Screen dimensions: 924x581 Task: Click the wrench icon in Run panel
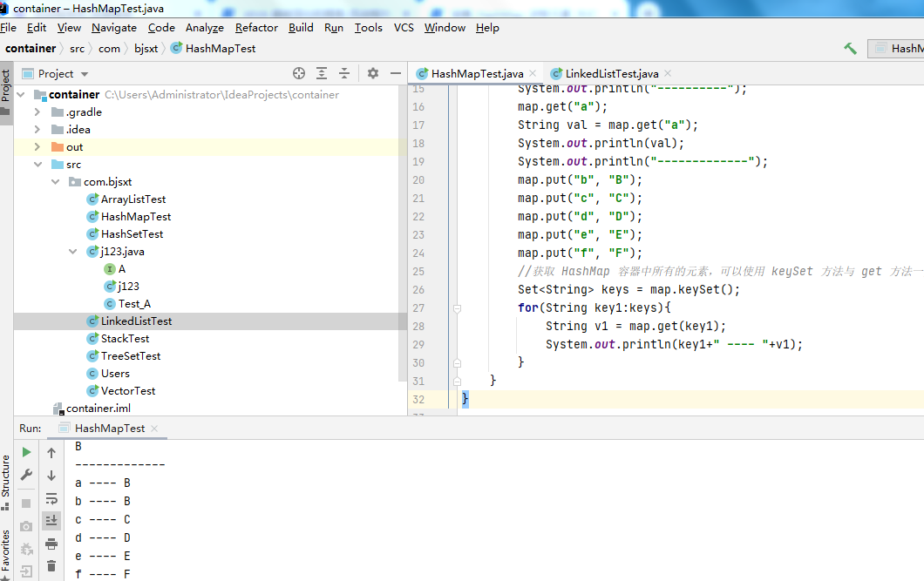pos(26,475)
